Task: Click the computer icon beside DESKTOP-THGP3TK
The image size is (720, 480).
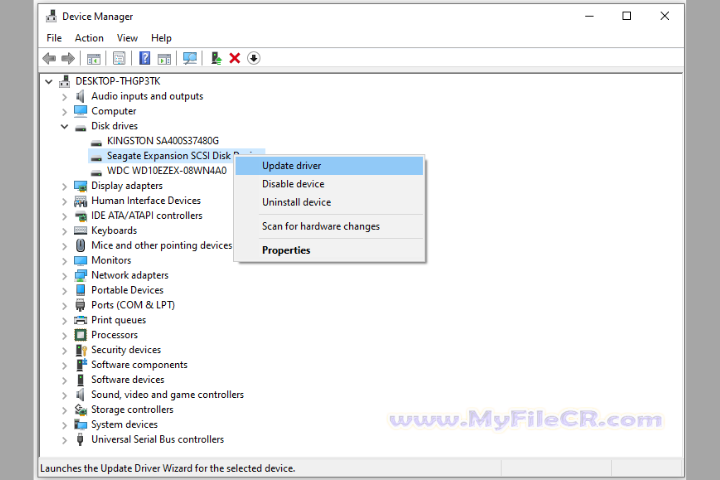Action: click(x=65, y=81)
